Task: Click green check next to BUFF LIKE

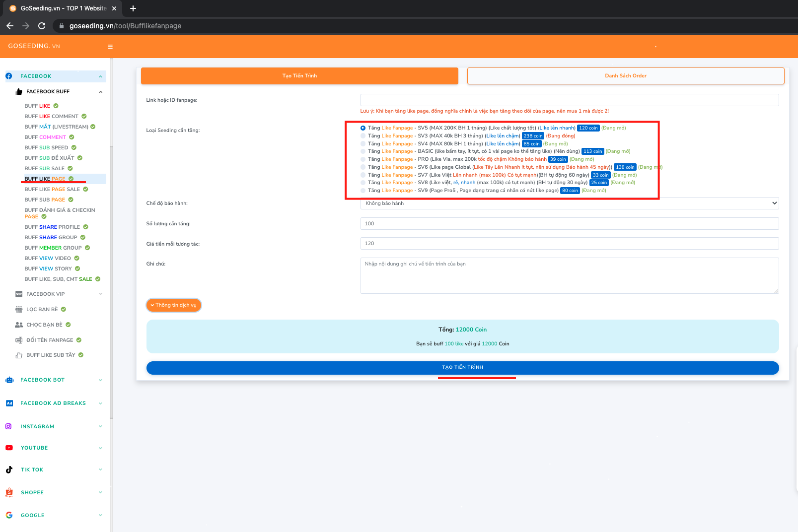Action: (56, 106)
